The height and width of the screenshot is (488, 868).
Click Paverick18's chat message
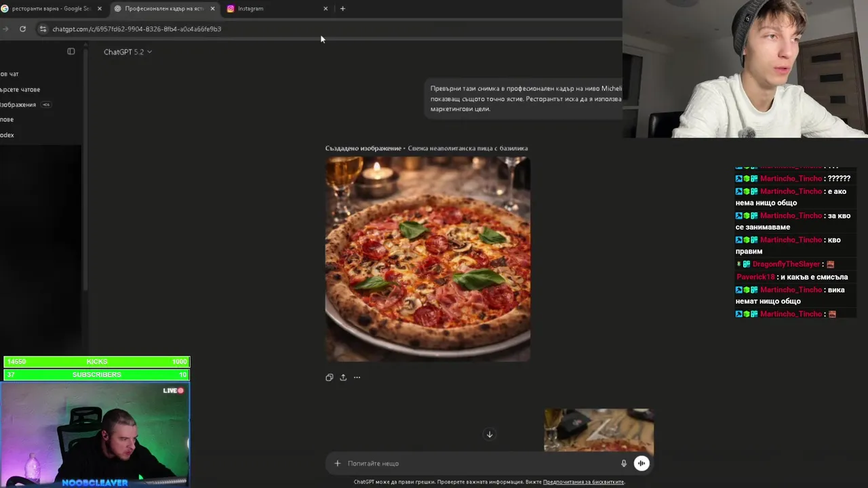792,277
